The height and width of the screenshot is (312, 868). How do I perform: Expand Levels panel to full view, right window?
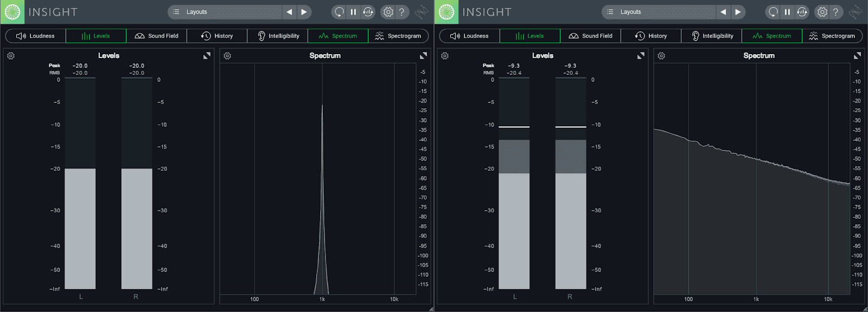point(641,56)
